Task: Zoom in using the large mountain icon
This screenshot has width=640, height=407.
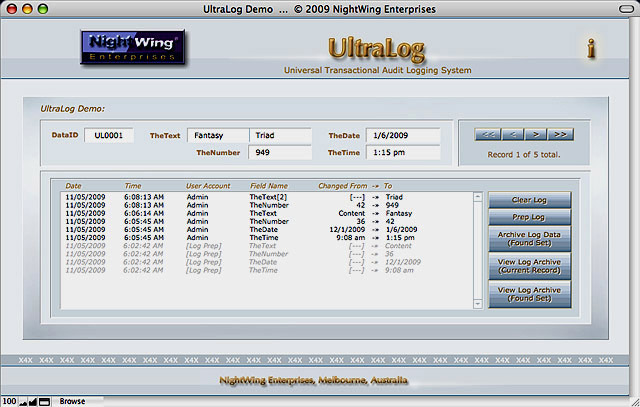Action: coord(33,402)
